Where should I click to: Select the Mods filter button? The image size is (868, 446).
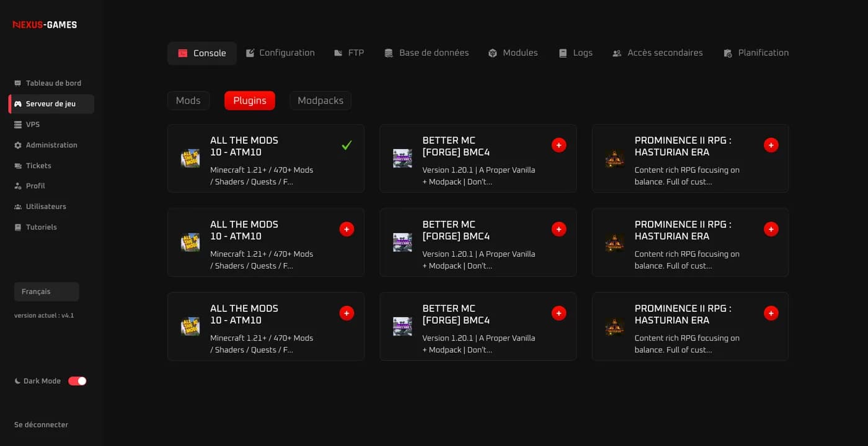click(x=188, y=100)
